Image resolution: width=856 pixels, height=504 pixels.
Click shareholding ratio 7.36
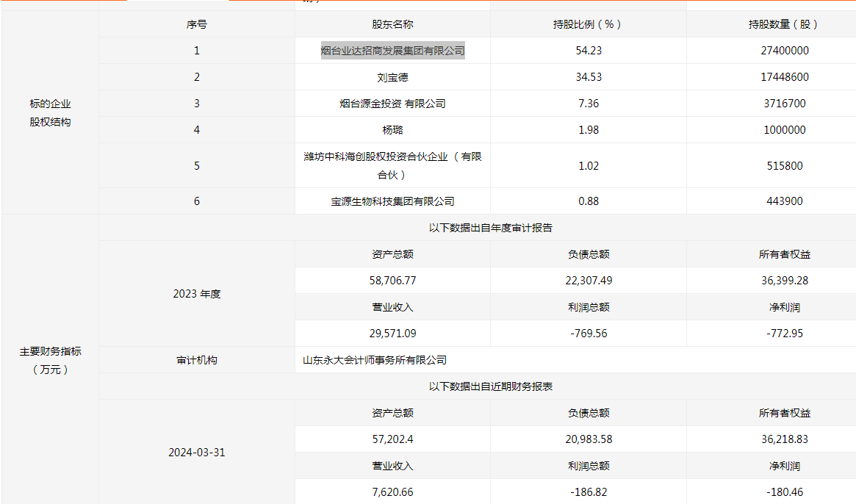[x=589, y=104]
